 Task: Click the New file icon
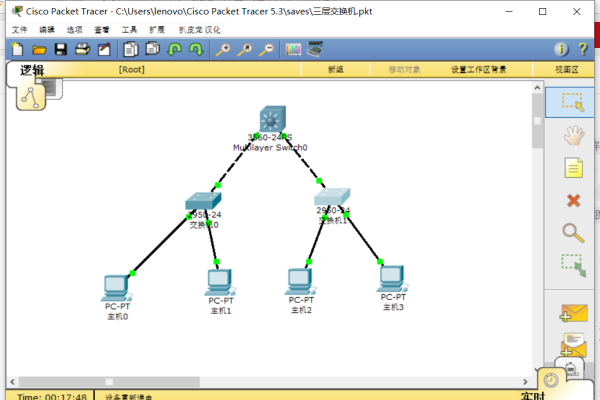tap(17, 49)
